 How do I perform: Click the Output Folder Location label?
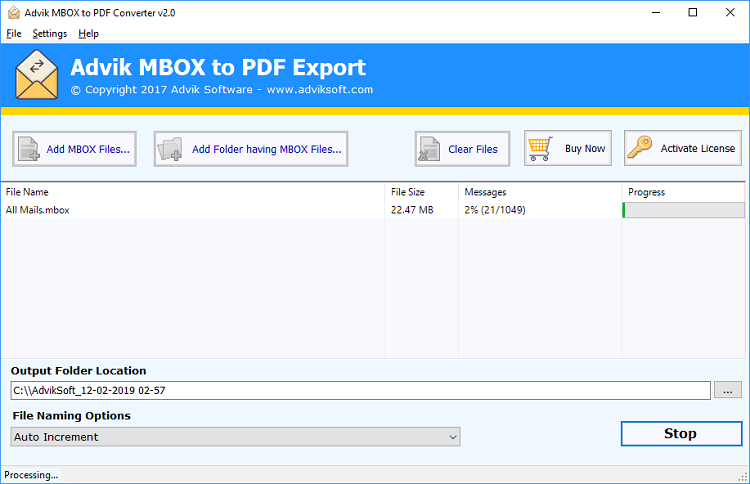78,371
